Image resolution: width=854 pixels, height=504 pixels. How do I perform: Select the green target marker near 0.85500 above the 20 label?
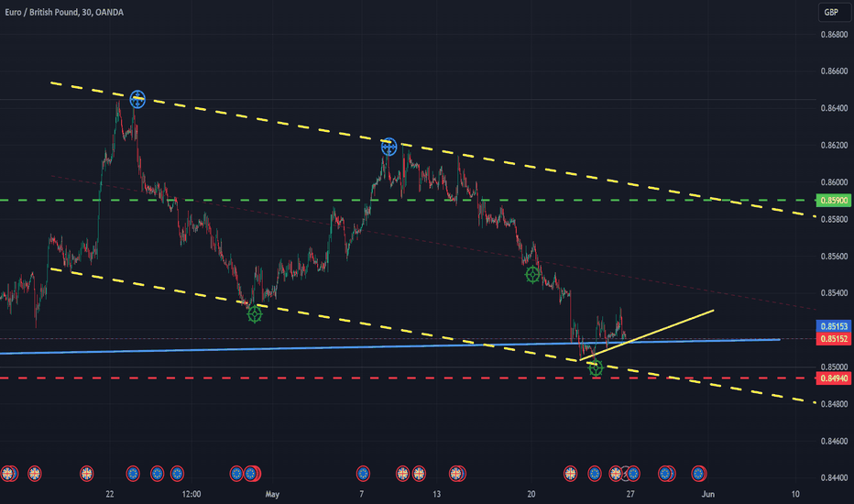[x=532, y=275]
